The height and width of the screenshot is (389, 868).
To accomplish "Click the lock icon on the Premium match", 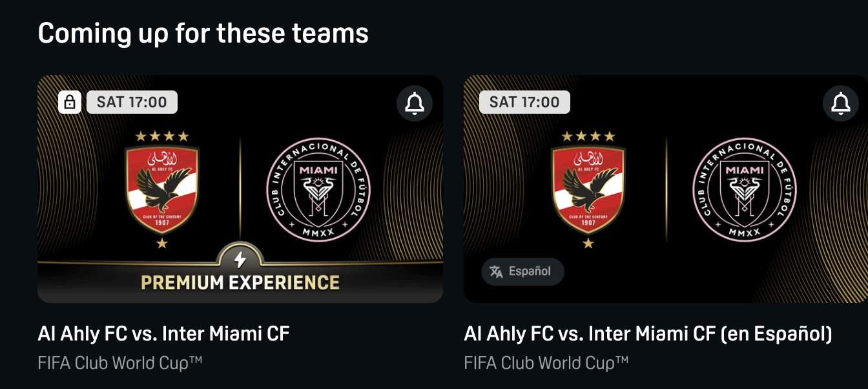I will 70,102.
